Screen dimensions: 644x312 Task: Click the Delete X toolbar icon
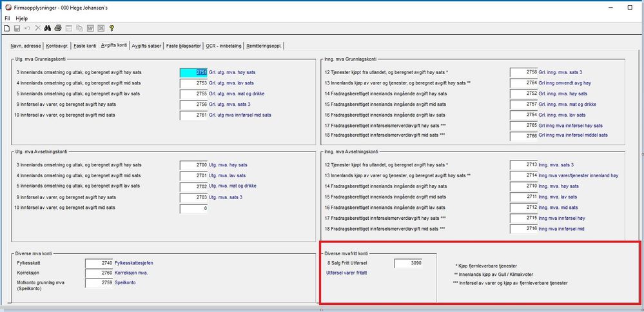tap(38, 28)
